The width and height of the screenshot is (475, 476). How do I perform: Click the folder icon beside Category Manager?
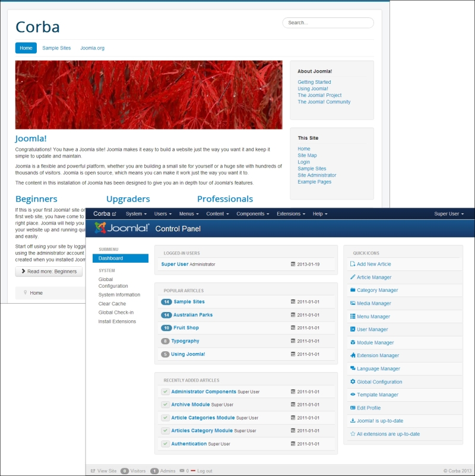[x=353, y=291]
